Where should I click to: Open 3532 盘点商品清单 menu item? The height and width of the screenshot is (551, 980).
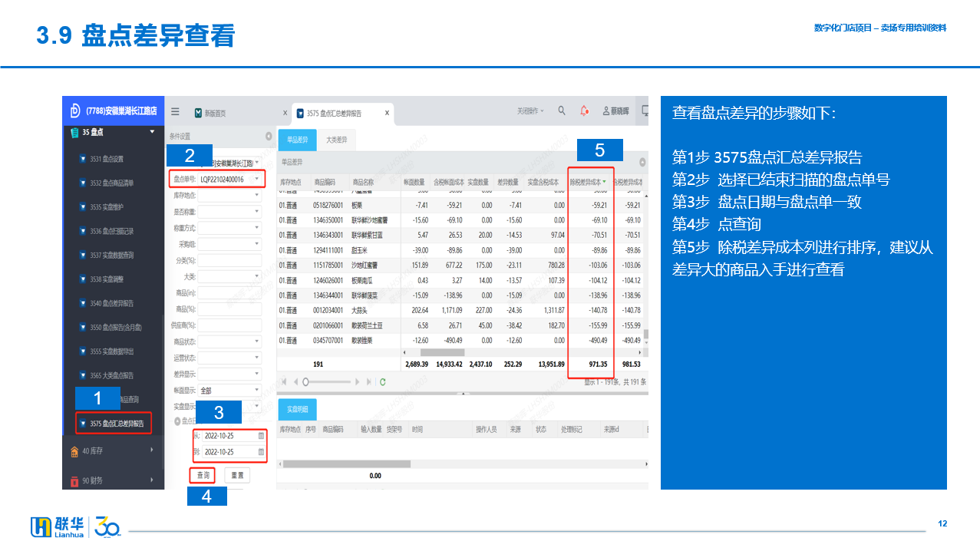(111, 183)
